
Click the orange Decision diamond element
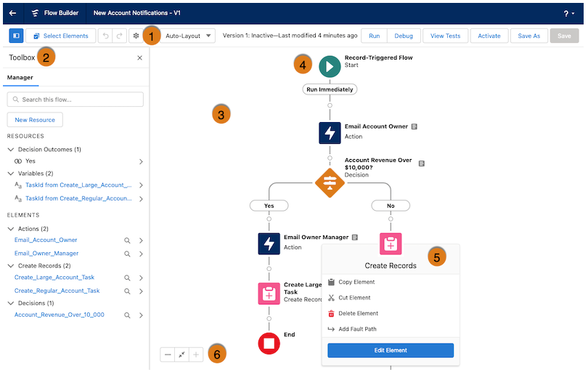click(330, 182)
